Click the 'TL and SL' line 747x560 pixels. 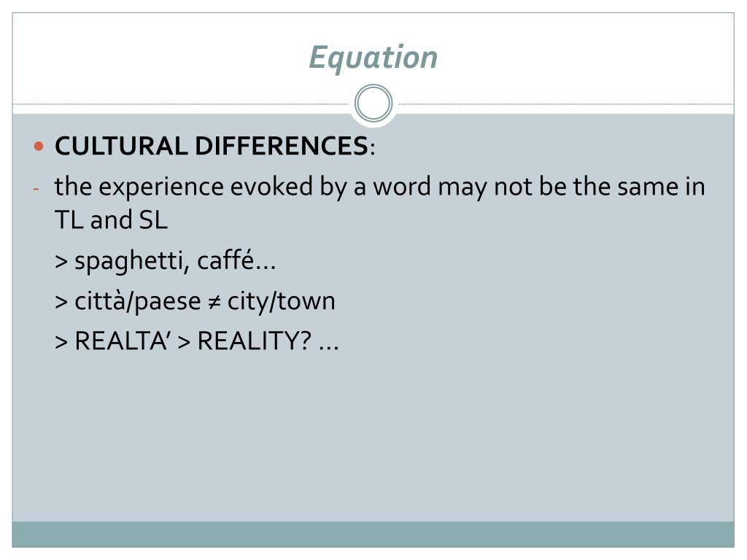coord(112,220)
